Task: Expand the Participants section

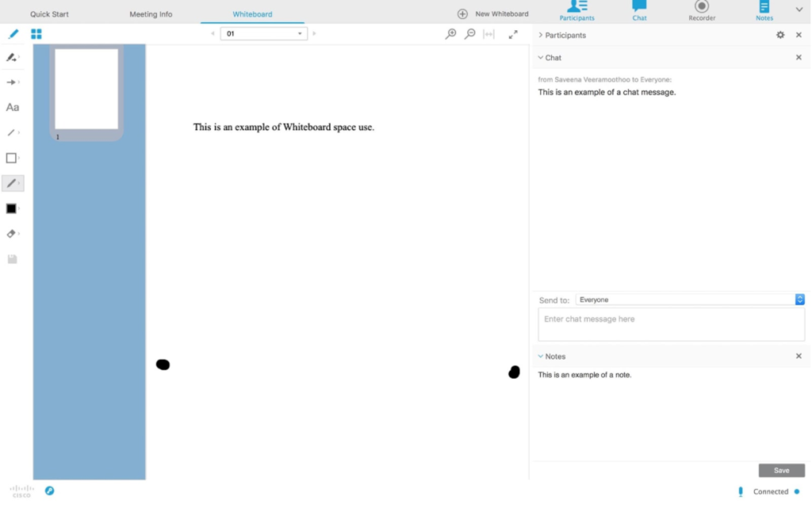Action: click(541, 35)
